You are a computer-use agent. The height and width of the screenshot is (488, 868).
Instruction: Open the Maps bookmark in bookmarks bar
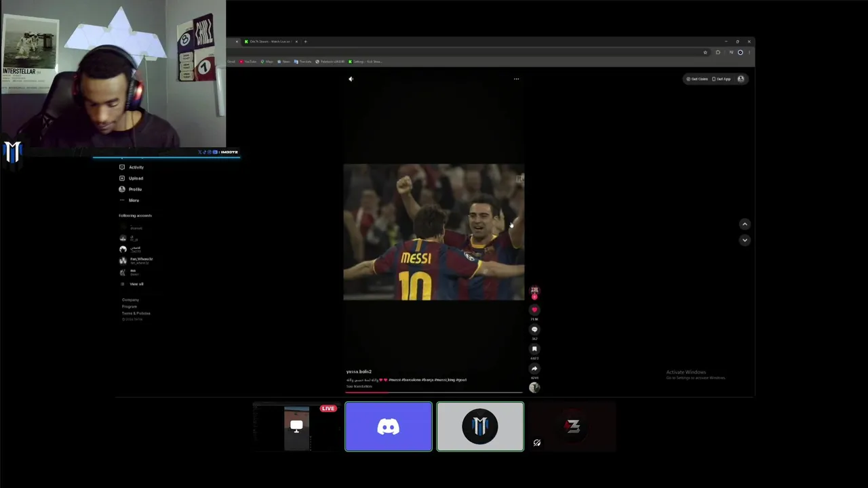267,62
